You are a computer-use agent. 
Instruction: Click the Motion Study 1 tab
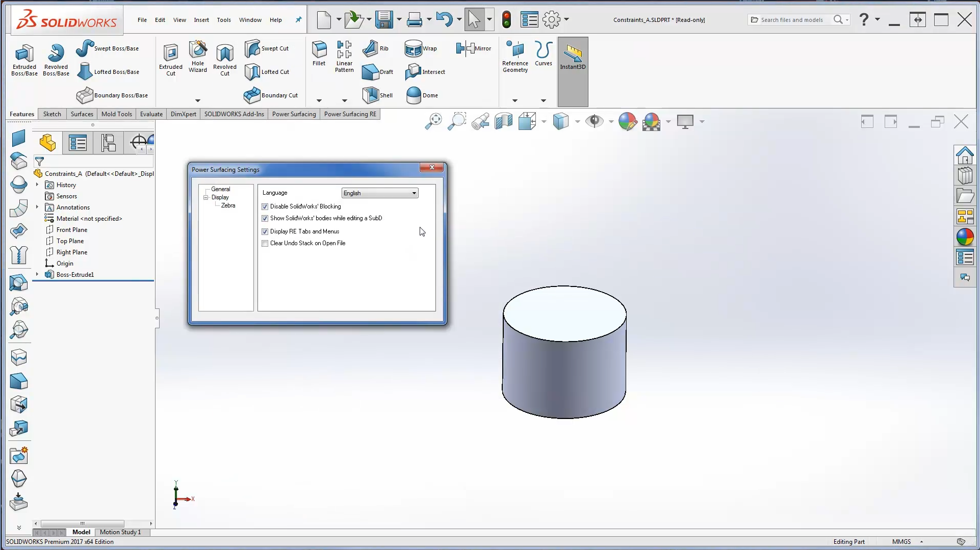pyautogui.click(x=120, y=532)
